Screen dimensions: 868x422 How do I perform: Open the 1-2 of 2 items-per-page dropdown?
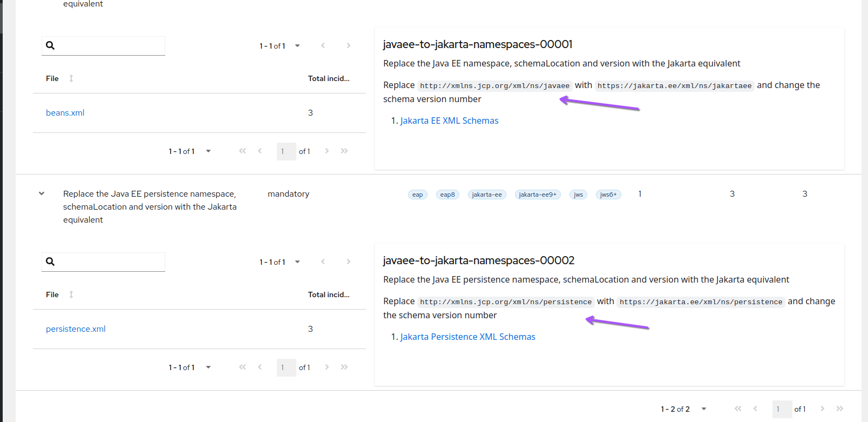point(704,409)
